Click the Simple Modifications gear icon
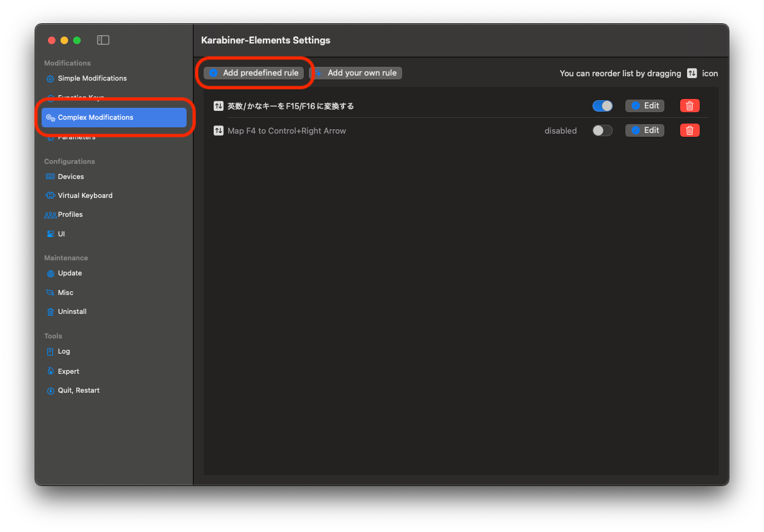This screenshot has height=532, width=764. [50, 79]
